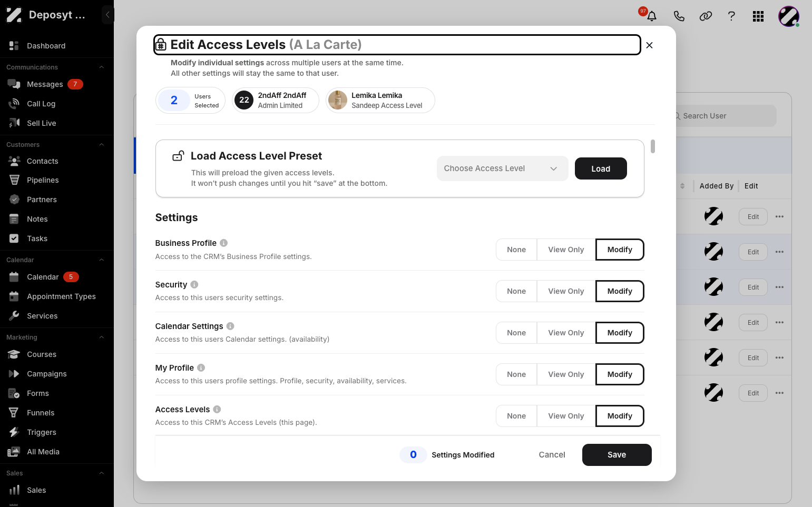Collapse the Calendar sidebar section header
Viewport: 812px width, 507px height.
pos(102,260)
